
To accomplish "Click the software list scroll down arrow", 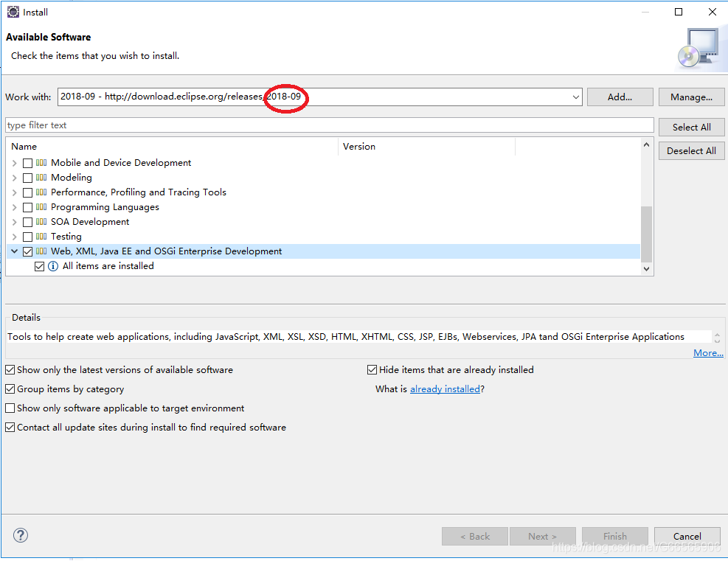I will click(646, 268).
